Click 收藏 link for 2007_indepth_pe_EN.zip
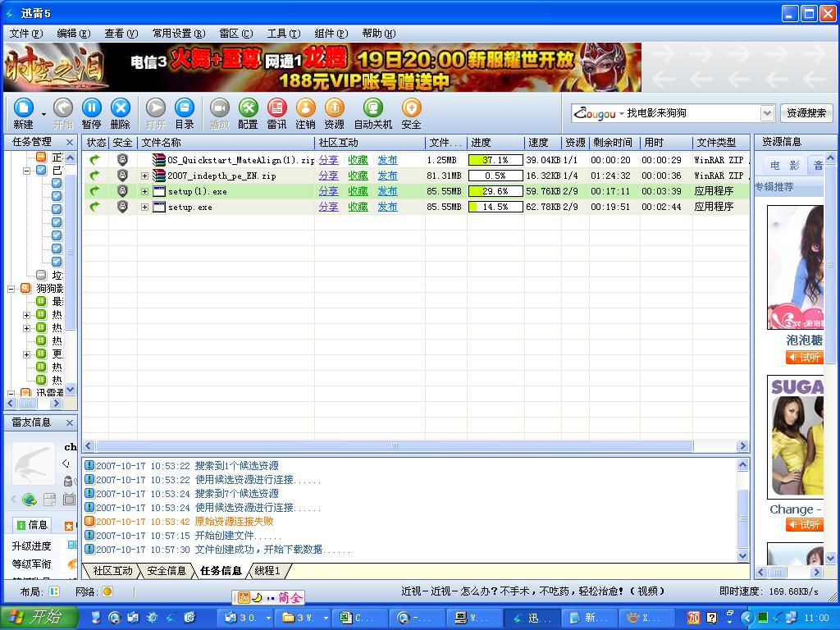Screen dimensions: 840x630 click(x=358, y=176)
